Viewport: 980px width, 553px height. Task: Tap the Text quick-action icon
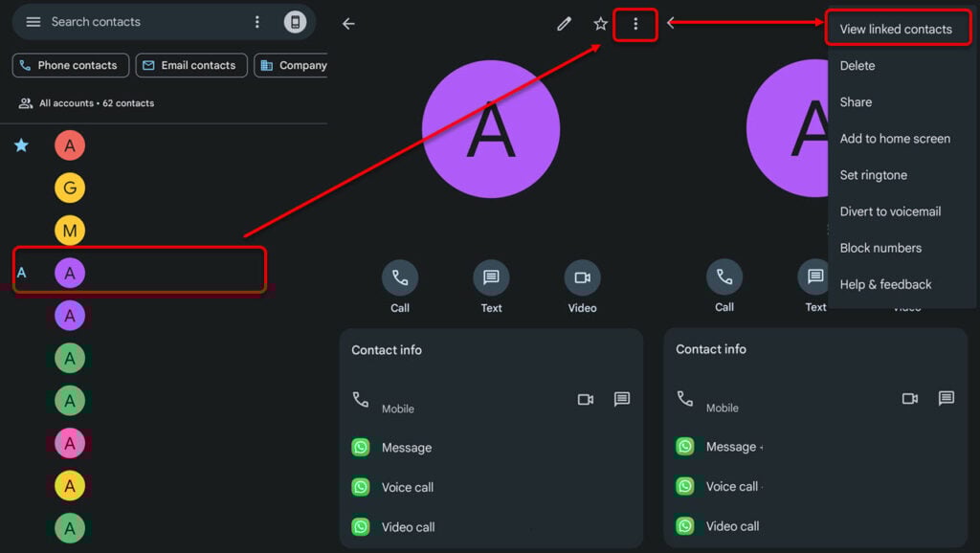(491, 280)
